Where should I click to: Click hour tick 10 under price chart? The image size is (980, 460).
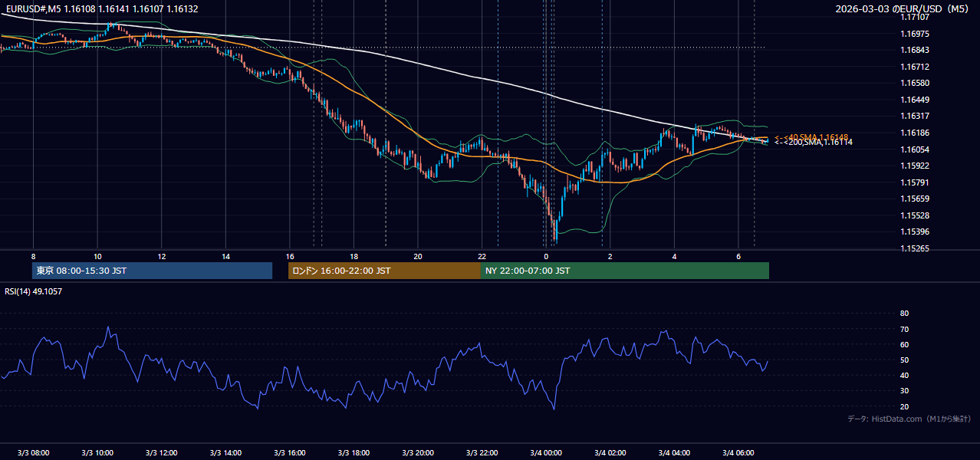click(97, 256)
